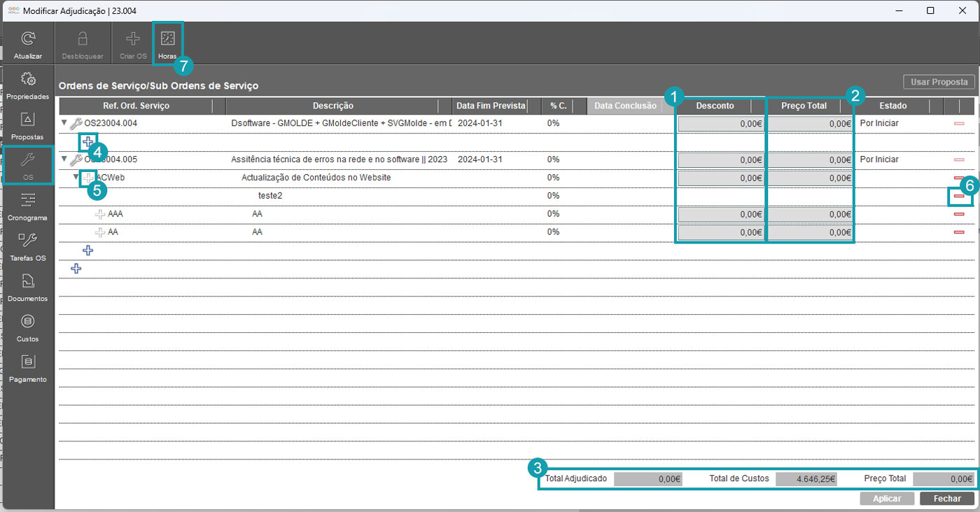Remove OS23004.004 with its red minus
Screen dimensions: 980x512
tap(959, 124)
